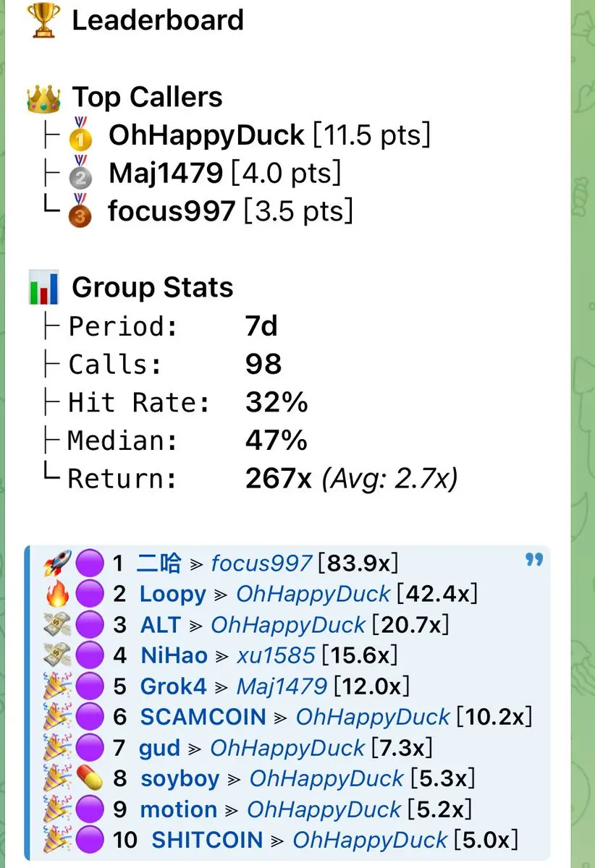The width and height of the screenshot is (595, 868).
Task: Click the rocket icon on rank 1 row
Action: pos(56,563)
